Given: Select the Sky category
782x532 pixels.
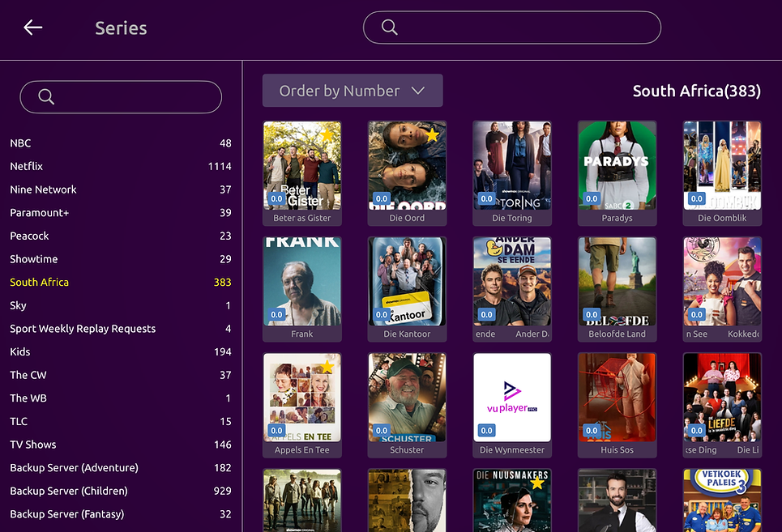Looking at the screenshot, I should pyautogui.click(x=121, y=305).
